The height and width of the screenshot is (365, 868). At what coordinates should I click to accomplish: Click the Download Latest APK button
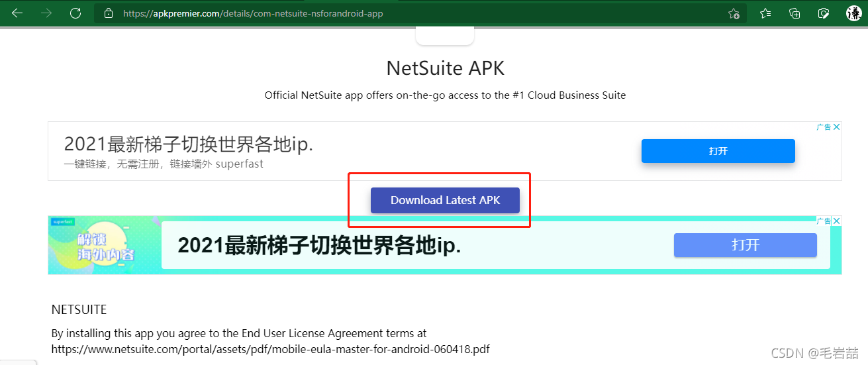[x=445, y=200]
